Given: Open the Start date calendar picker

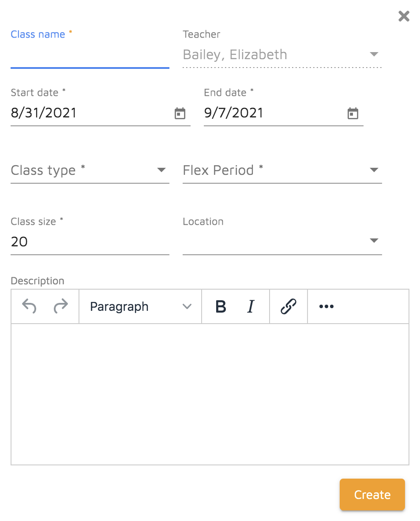Looking at the screenshot, I should tap(180, 113).
